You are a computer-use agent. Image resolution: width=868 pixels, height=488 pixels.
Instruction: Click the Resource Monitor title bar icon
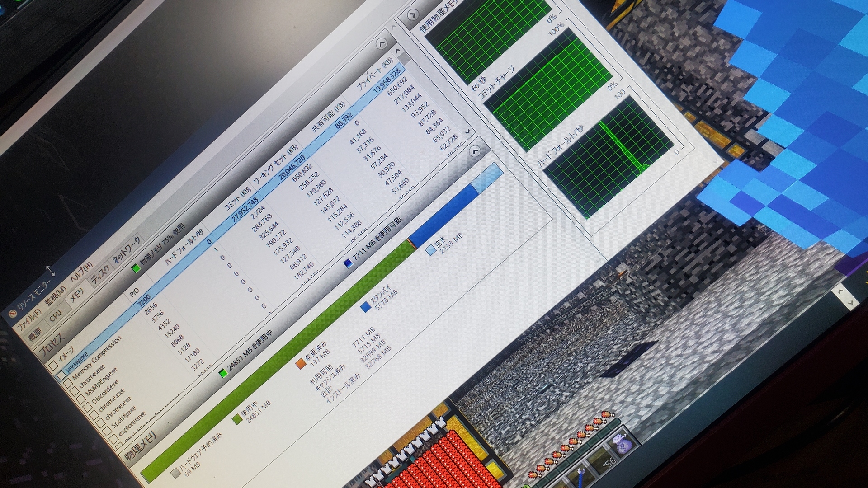12,314
